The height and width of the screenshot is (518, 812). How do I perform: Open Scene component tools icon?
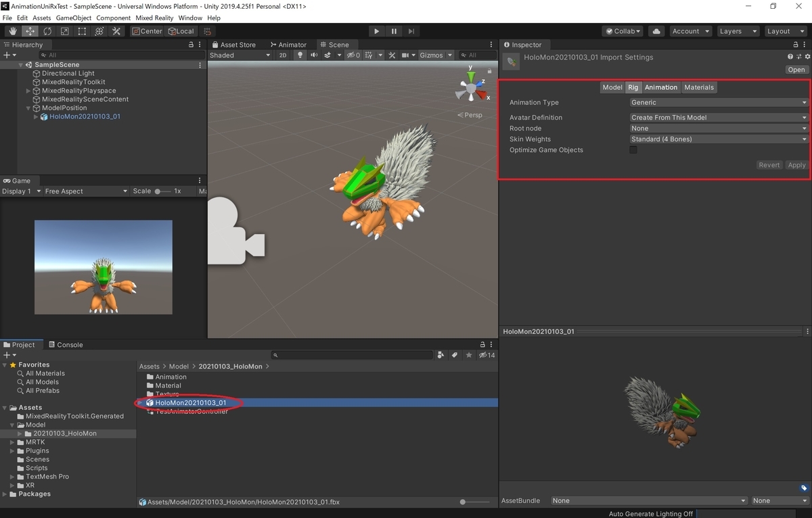click(390, 55)
